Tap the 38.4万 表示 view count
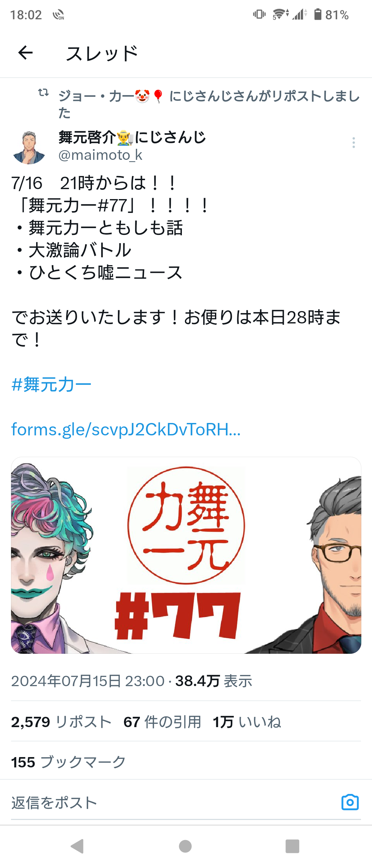The image size is (372, 868). [214, 681]
